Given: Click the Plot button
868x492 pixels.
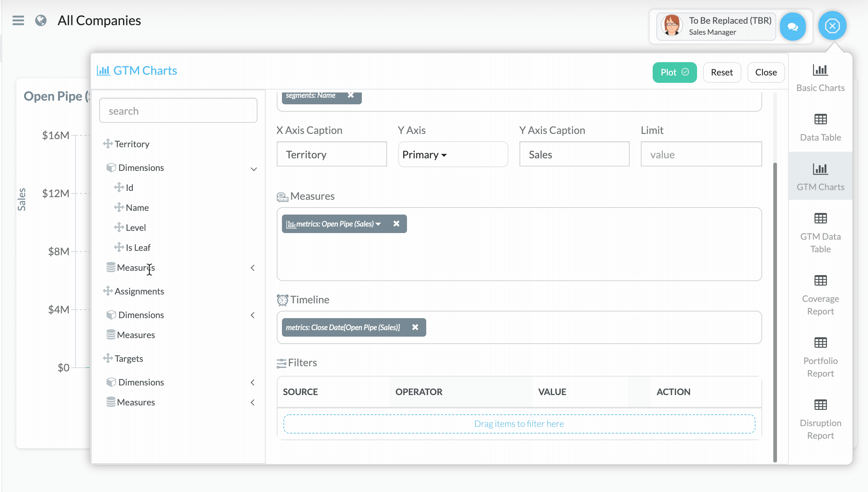Looking at the screenshot, I should [674, 73].
